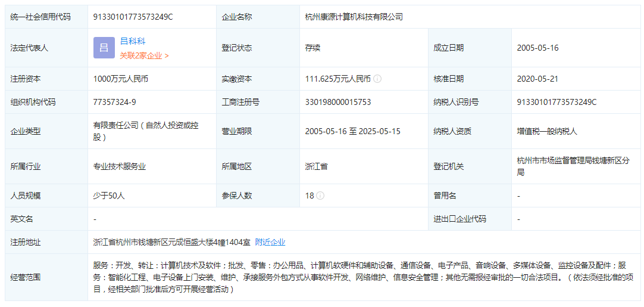Viewport: 644px width, 307px height.
Task: Click the taxpayer ID number value
Action: (x=557, y=102)
